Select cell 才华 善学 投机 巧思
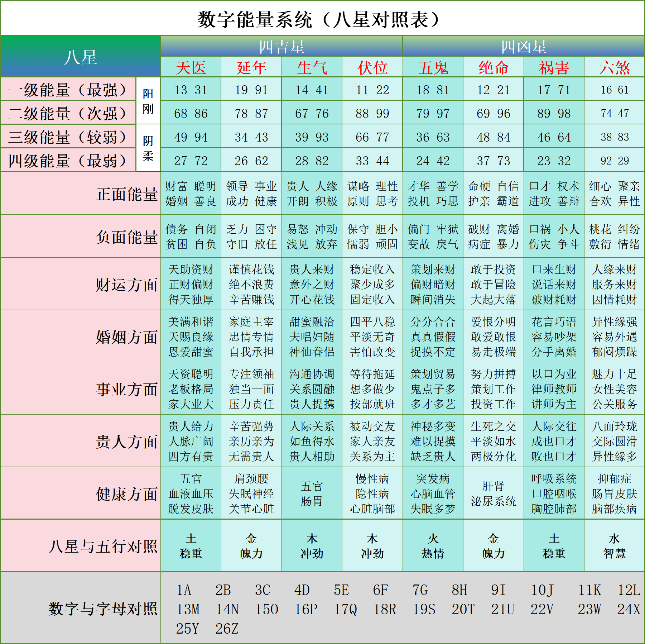 (433, 194)
